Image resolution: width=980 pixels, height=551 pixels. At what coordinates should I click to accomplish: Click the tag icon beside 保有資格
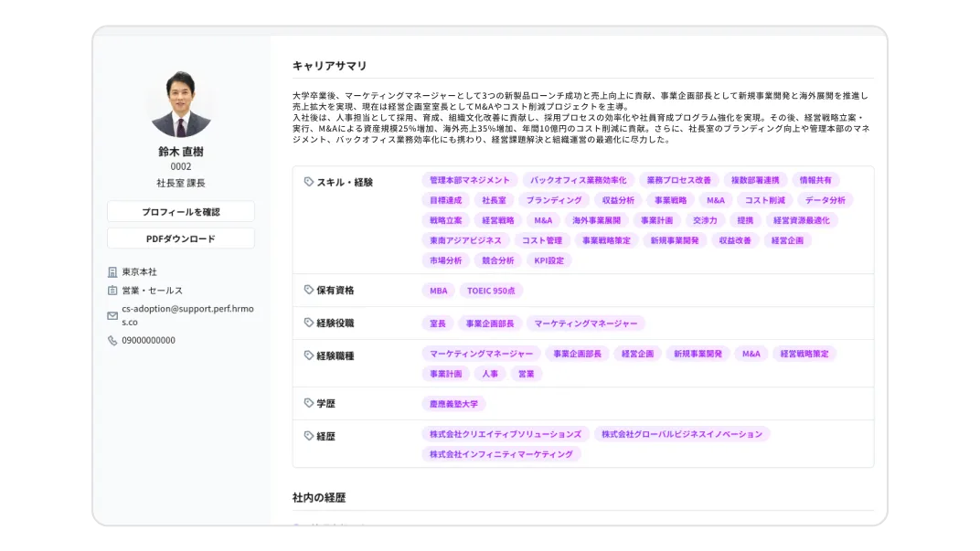pyautogui.click(x=309, y=290)
